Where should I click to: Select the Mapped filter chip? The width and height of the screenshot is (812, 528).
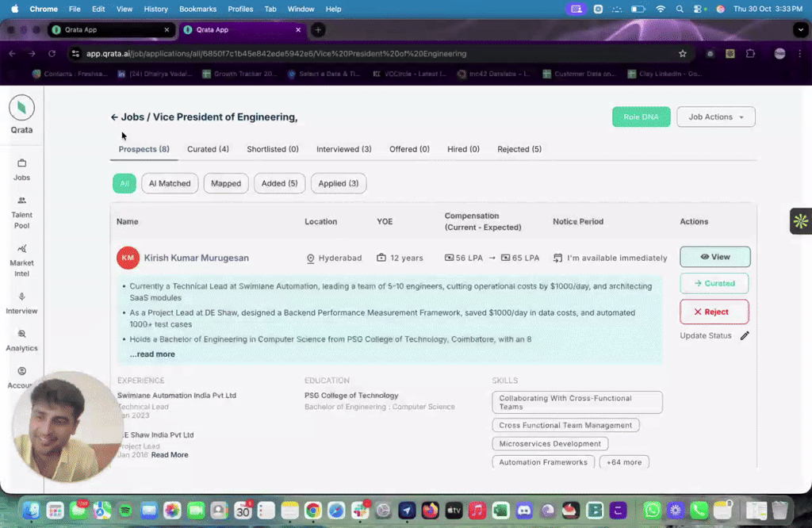point(226,183)
